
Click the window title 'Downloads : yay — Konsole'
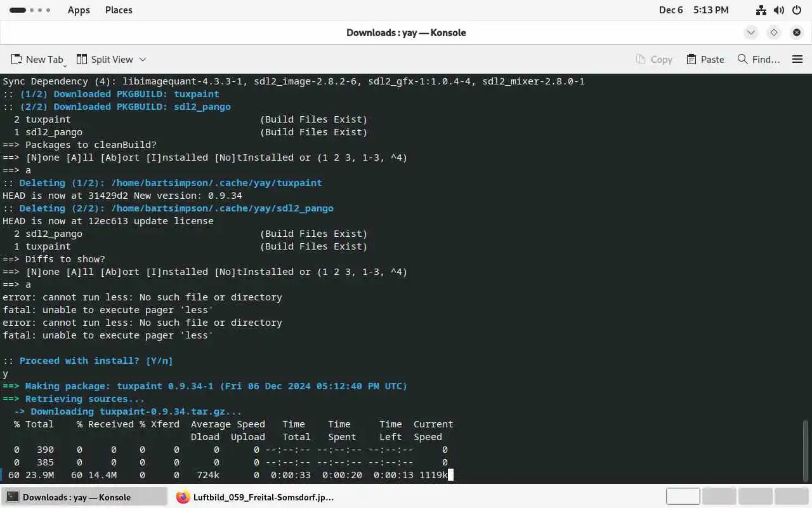pyautogui.click(x=406, y=32)
